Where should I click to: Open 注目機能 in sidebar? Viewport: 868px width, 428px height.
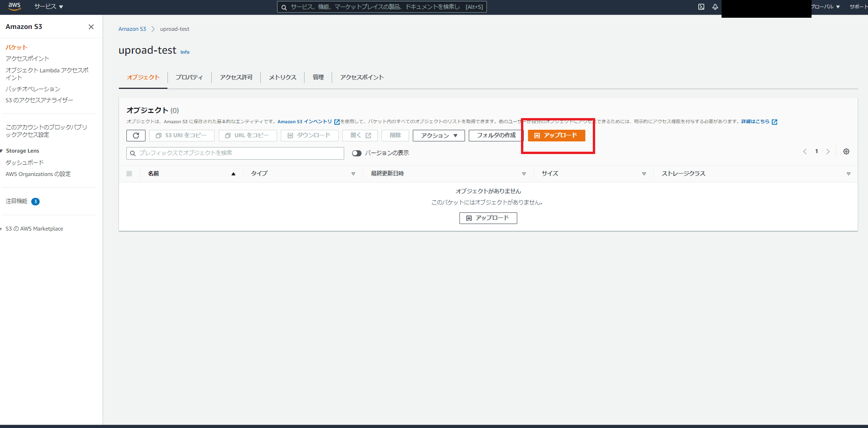16,201
